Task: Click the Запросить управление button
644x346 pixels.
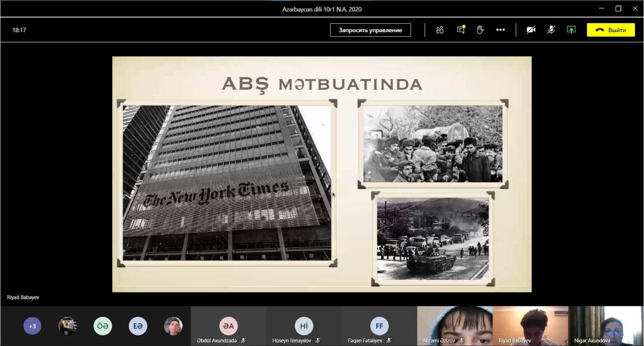Action: pos(370,30)
